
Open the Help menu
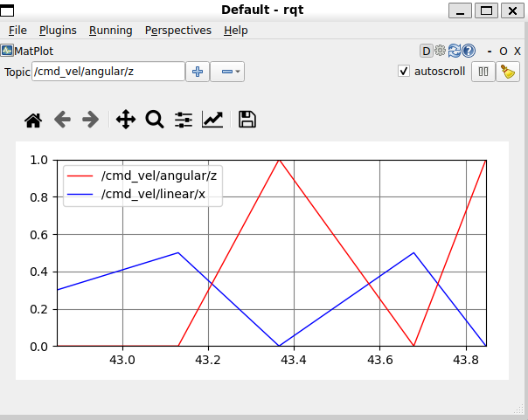tap(236, 31)
